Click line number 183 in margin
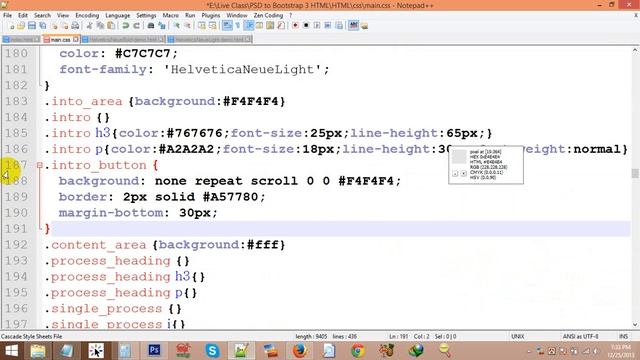The image size is (640, 360). pyautogui.click(x=16, y=101)
